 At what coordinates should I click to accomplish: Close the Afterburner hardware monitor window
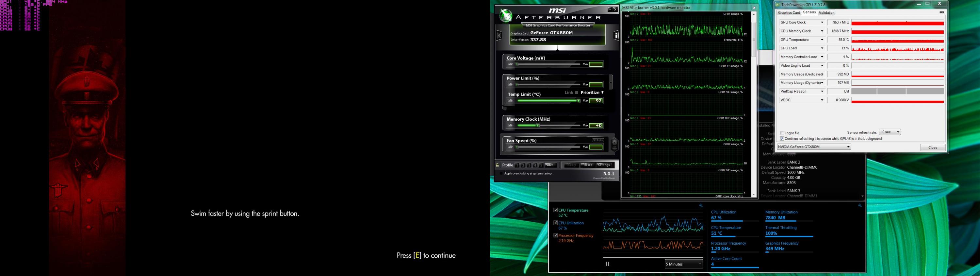coord(754,8)
